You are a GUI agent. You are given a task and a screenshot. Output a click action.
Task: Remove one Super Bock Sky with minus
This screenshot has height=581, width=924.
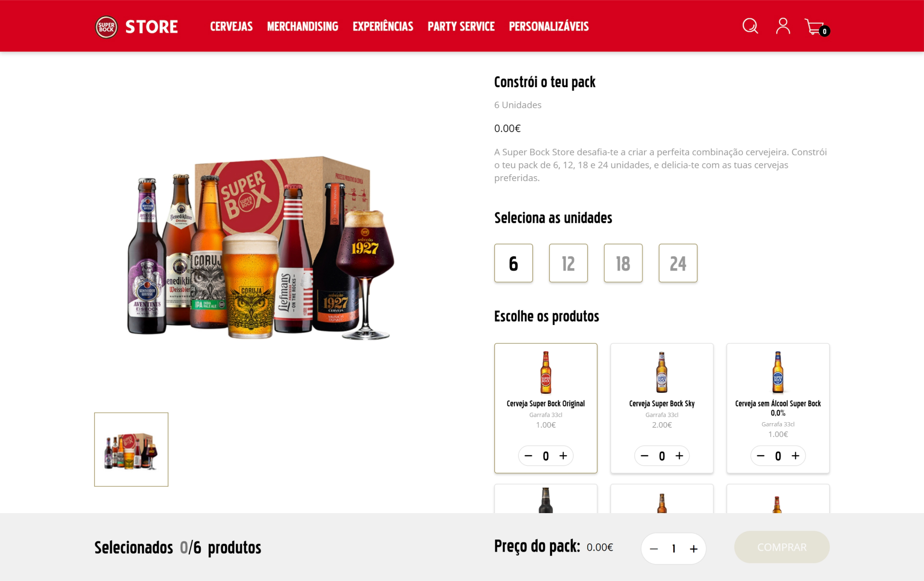[x=644, y=455]
